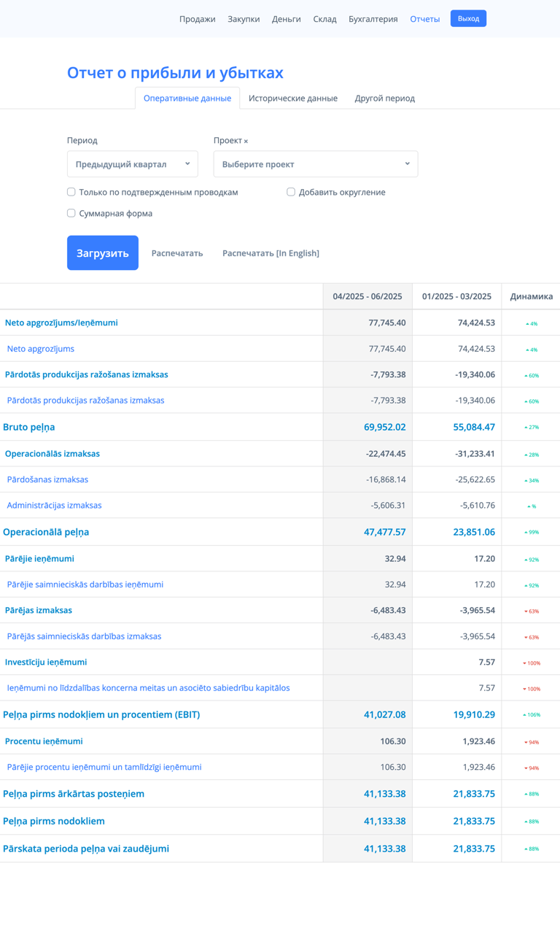This screenshot has width=560, height=926.
Task: Log out with the Выход button
Action: pos(468,18)
